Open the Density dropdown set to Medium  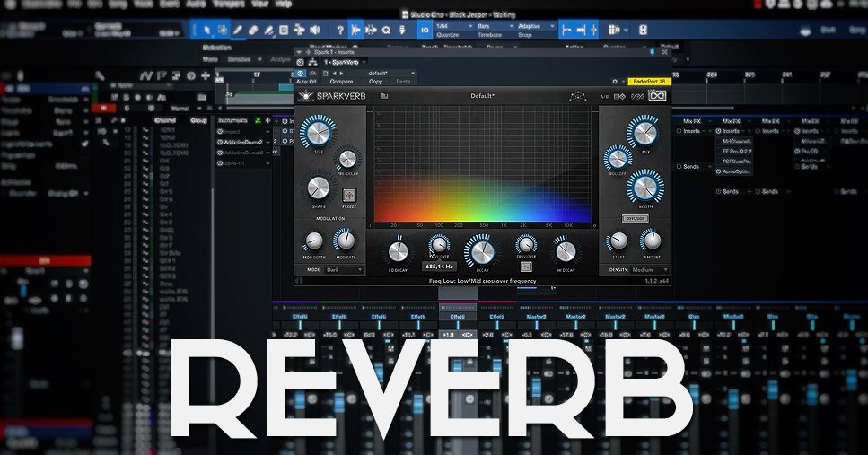click(x=651, y=269)
